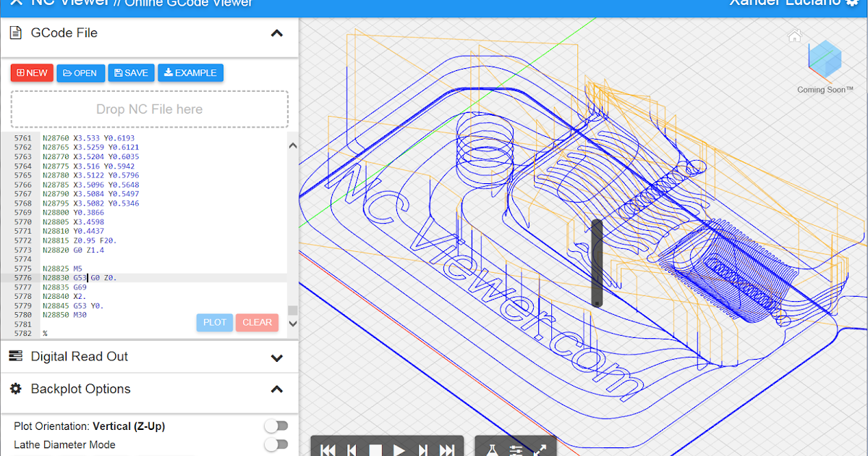
Task: Click the Play backplot button
Action: coord(400,449)
